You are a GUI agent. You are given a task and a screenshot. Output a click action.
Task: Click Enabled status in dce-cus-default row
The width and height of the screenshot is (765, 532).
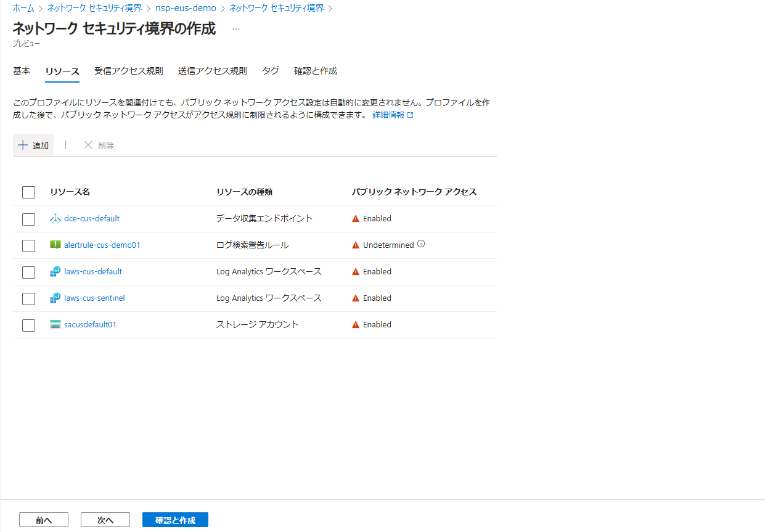[377, 218]
